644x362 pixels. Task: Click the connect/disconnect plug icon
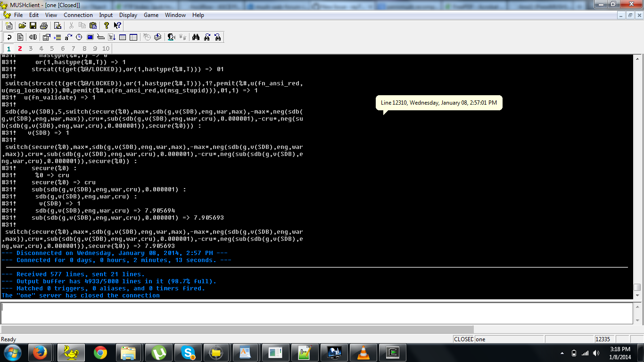click(x=33, y=37)
